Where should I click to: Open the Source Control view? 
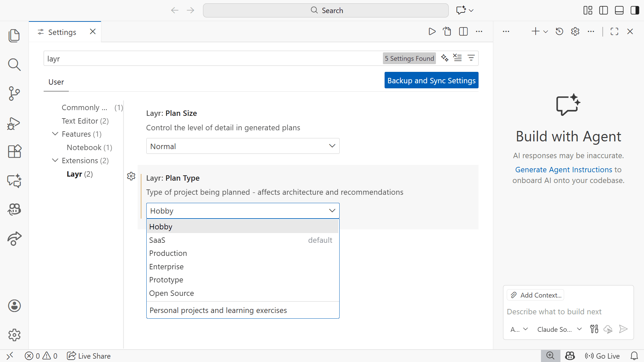pos(14,94)
